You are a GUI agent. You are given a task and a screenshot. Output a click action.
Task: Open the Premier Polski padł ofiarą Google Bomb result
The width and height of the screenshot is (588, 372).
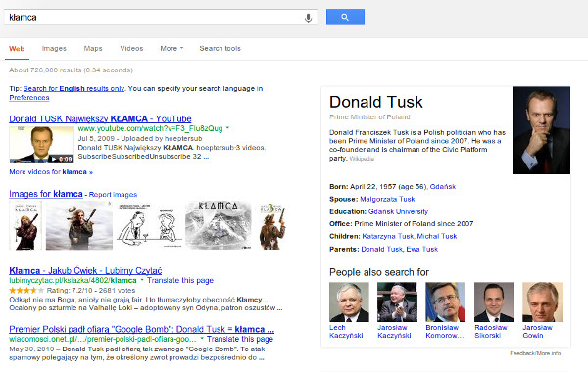[142, 329]
